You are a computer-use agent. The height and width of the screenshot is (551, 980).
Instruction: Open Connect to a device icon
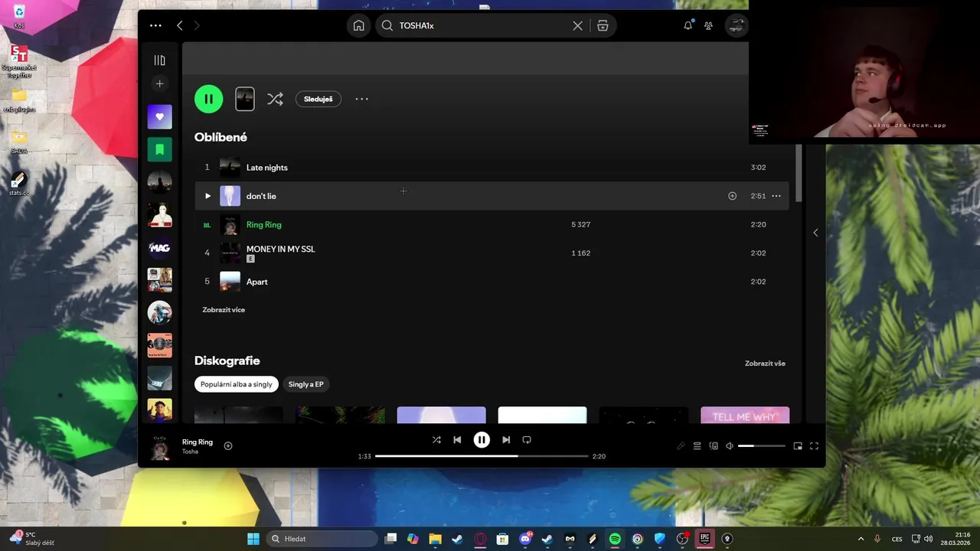coord(714,446)
